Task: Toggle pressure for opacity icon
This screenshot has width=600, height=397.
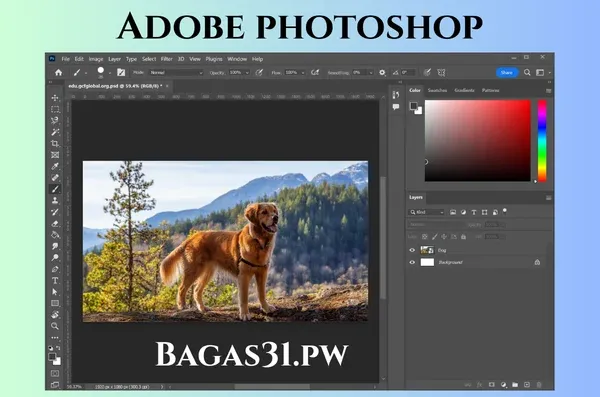Action: pyautogui.click(x=259, y=72)
